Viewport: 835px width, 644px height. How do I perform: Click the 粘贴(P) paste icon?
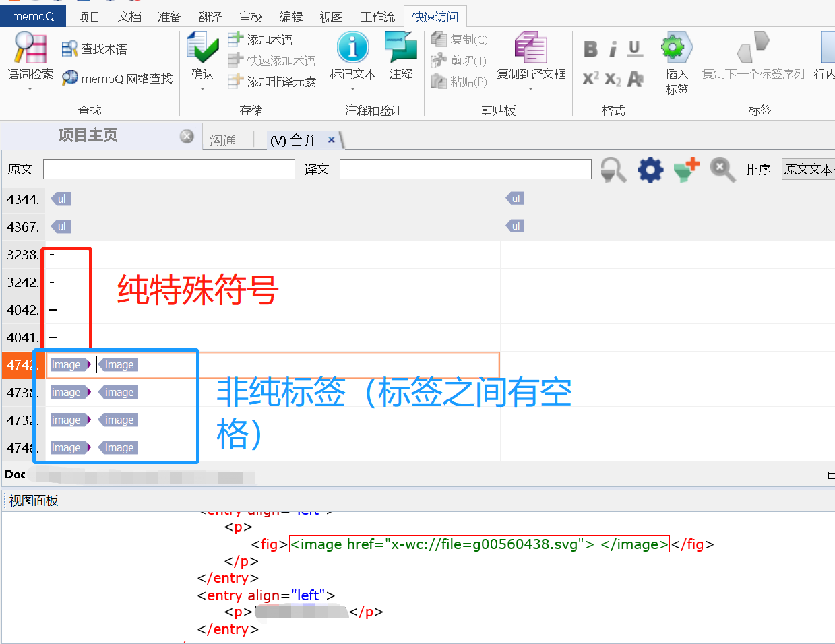click(x=439, y=82)
